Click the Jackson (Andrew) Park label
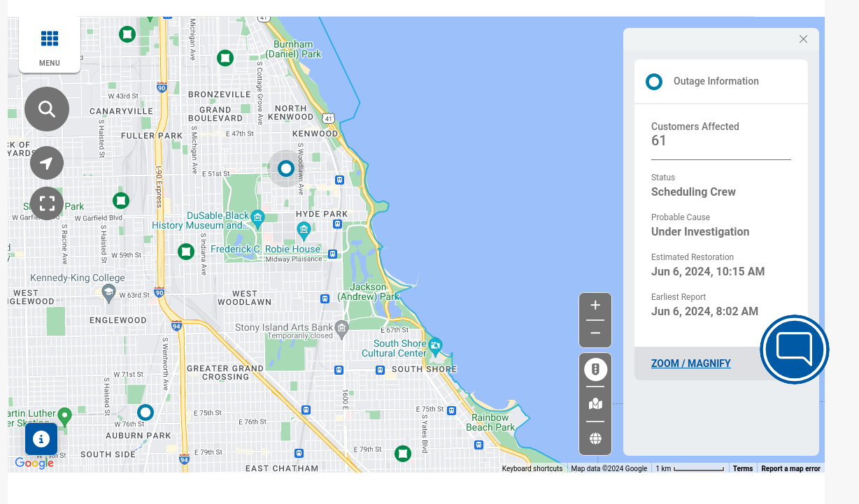This screenshot has height=504, width=859. (369, 291)
